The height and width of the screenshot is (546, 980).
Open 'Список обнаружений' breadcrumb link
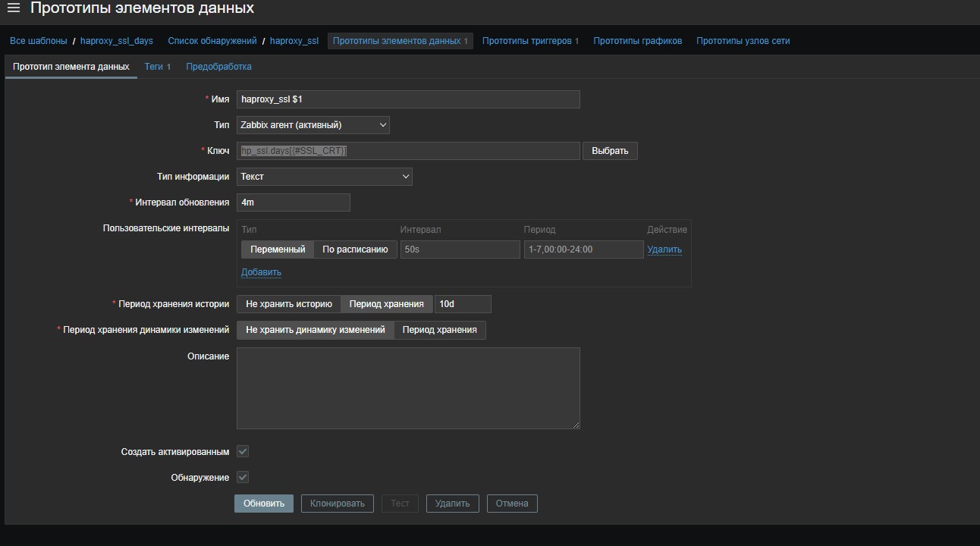[212, 41]
